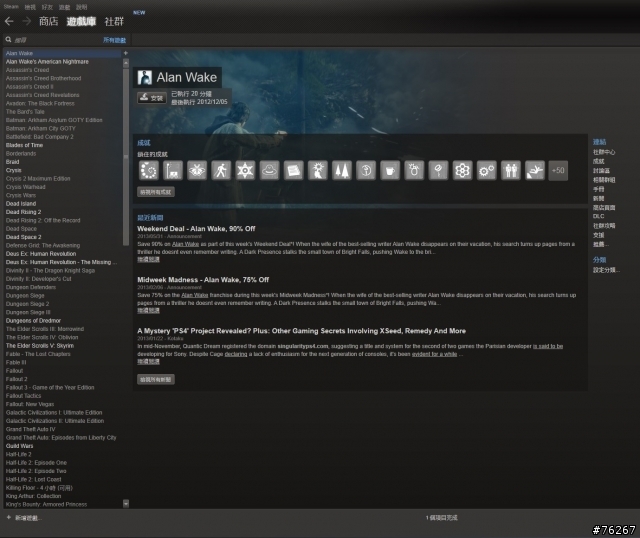Select Grand Theft Auto IV entry
This screenshot has width=640, height=538.
click(x=30, y=429)
